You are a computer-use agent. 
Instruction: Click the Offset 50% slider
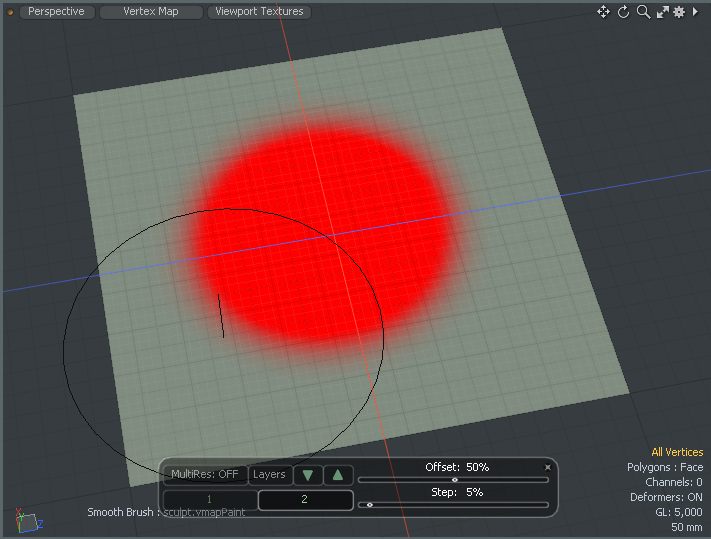pyautogui.click(x=454, y=480)
